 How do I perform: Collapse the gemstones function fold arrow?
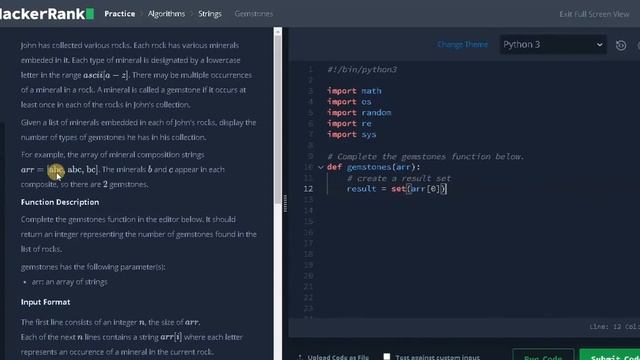[x=321, y=167]
